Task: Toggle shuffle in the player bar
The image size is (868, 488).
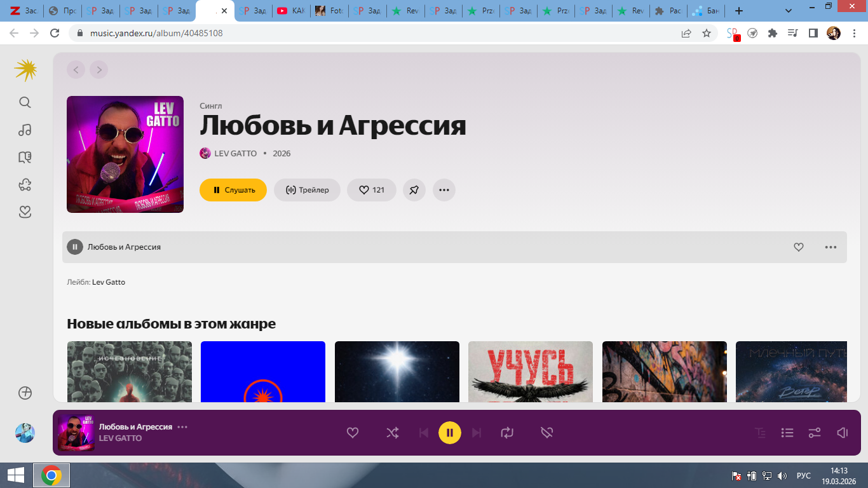Action: [393, 433]
